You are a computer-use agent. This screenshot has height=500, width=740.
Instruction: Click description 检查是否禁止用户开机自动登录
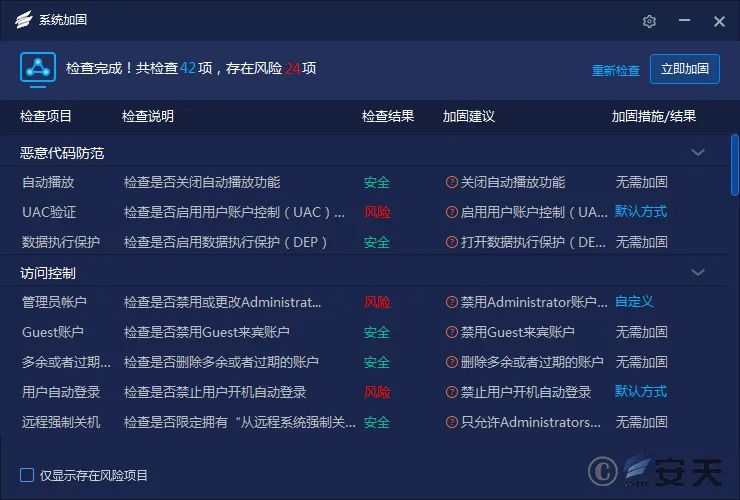tap(215, 392)
